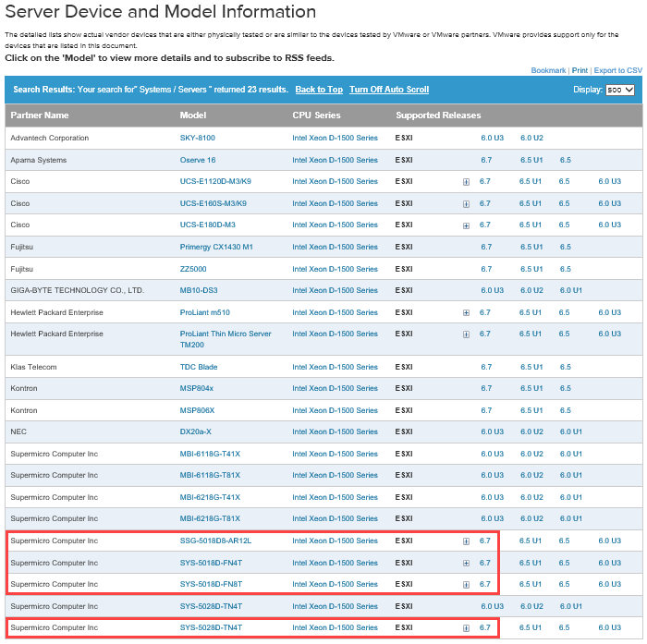Open the MBI-6118G-T41X model link
This screenshot has width=647, height=644.
(x=210, y=455)
